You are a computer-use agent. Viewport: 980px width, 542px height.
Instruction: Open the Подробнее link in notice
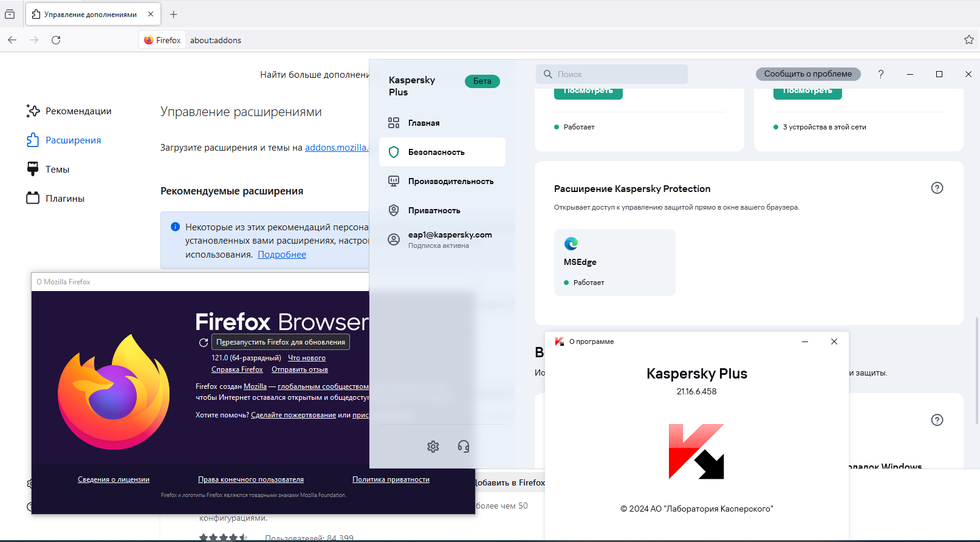(x=282, y=255)
